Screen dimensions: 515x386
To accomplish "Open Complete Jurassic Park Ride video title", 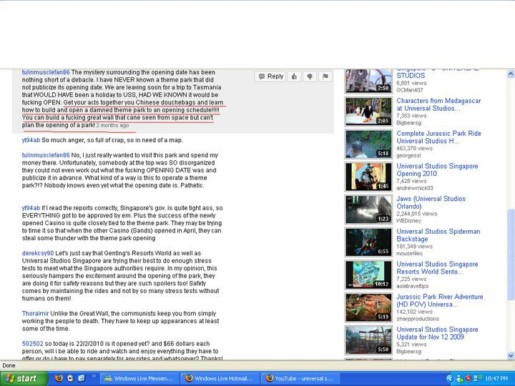I will coord(439,137).
